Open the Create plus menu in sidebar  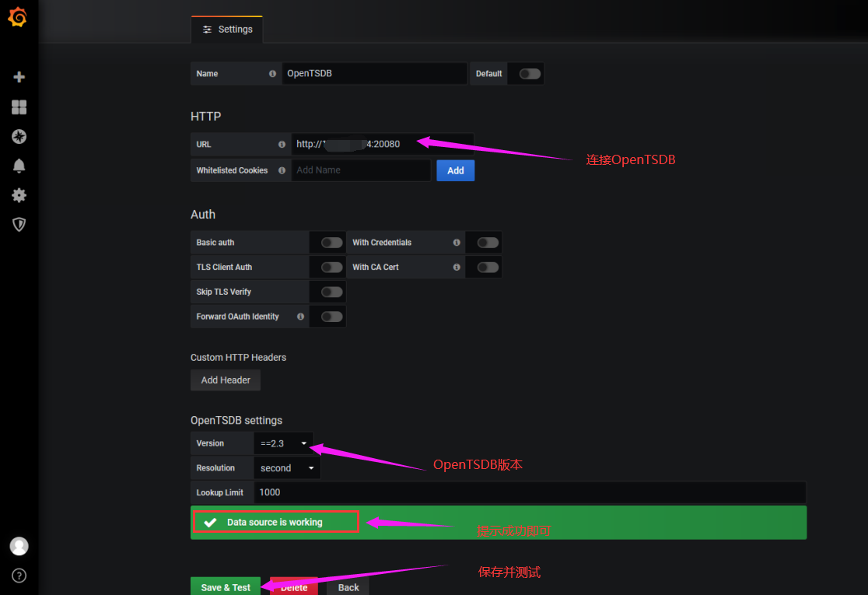click(19, 77)
